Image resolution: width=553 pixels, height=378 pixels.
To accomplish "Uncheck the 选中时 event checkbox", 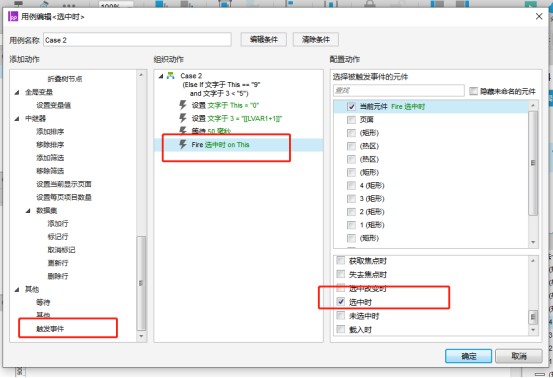I will pyautogui.click(x=340, y=301).
